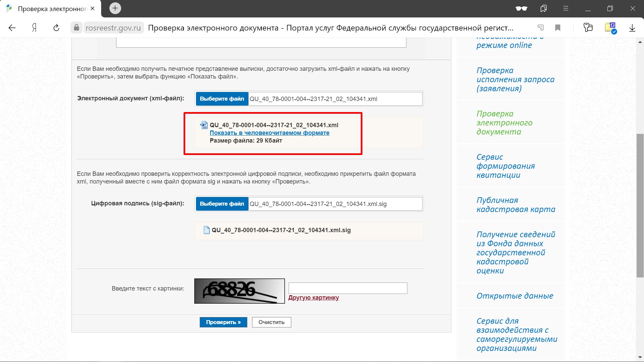
Task: Click the bold QU_40_78-0001-004--2317-21_02_104341.xml filename
Action: 274,125
